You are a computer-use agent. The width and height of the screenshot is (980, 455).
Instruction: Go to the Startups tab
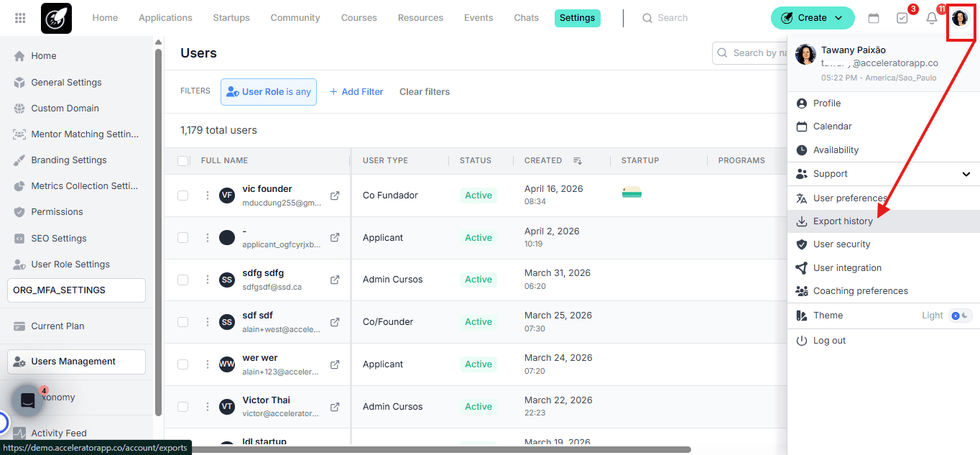(231, 18)
